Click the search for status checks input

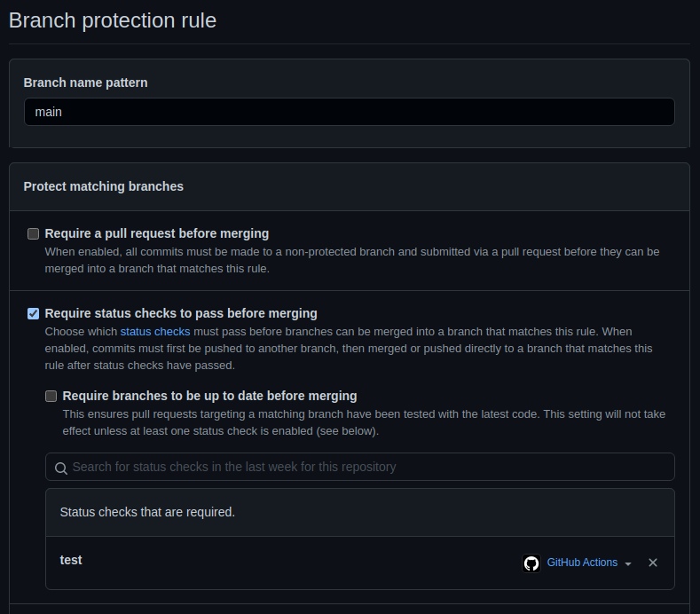[x=360, y=467]
